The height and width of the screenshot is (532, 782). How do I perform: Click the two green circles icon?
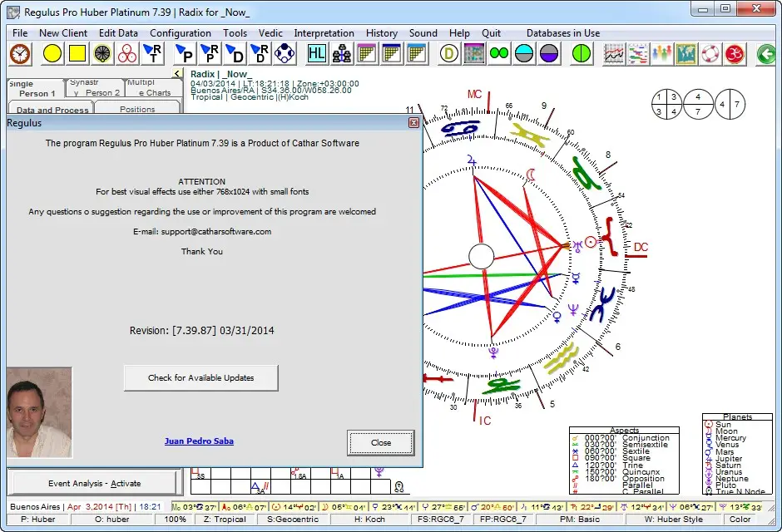pos(499,54)
